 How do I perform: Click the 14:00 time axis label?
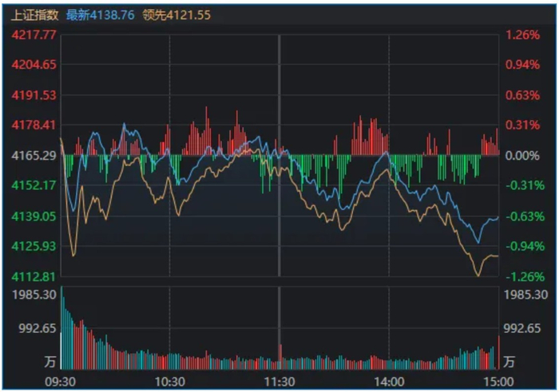tap(389, 382)
